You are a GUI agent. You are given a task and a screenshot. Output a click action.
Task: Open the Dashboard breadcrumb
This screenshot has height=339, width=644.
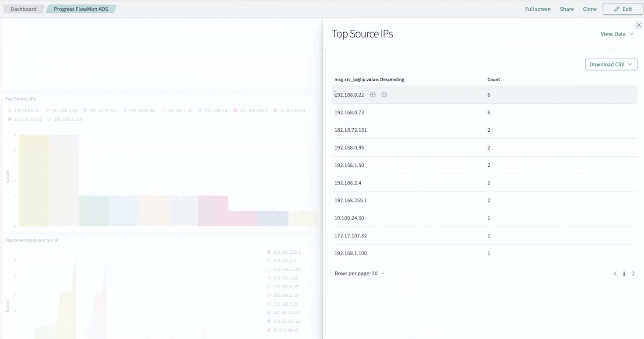click(24, 9)
